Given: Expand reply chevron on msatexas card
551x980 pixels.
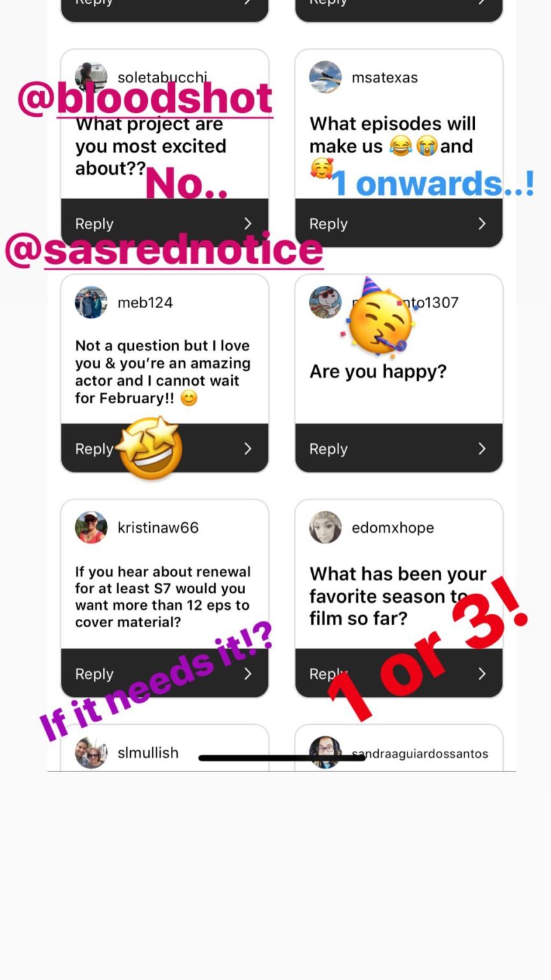Looking at the screenshot, I should click(x=482, y=223).
